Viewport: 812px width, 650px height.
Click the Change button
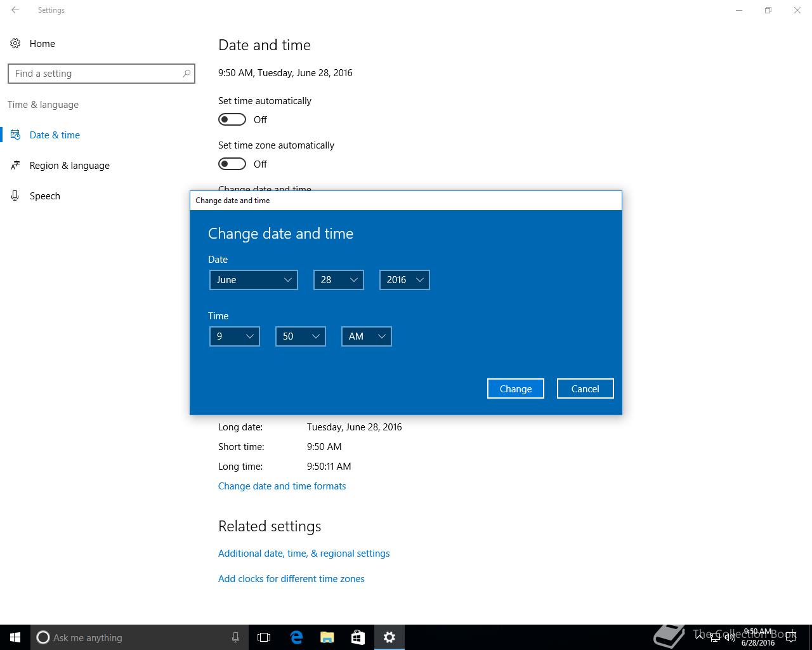[516, 388]
